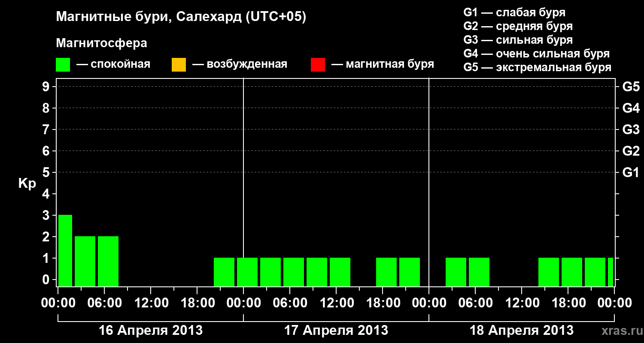Click the '18 Апреля 2013' date label

522,331
